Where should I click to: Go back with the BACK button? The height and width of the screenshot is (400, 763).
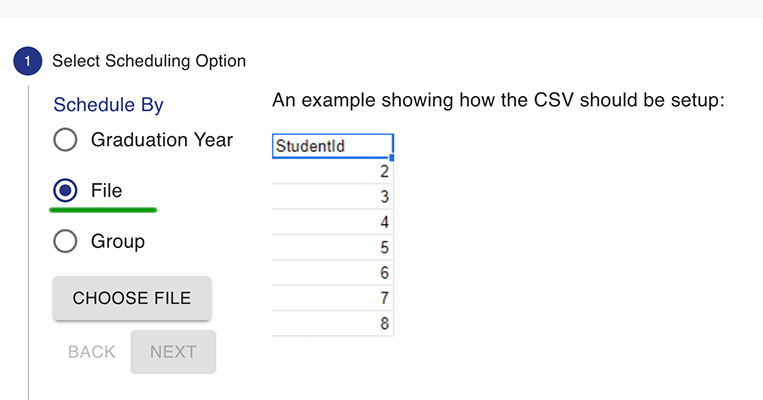tap(91, 352)
